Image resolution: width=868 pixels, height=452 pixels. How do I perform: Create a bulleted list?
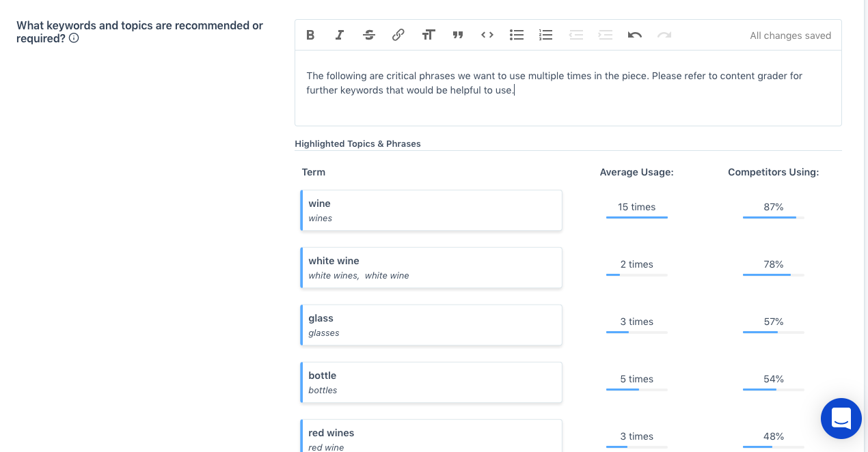tap(516, 35)
